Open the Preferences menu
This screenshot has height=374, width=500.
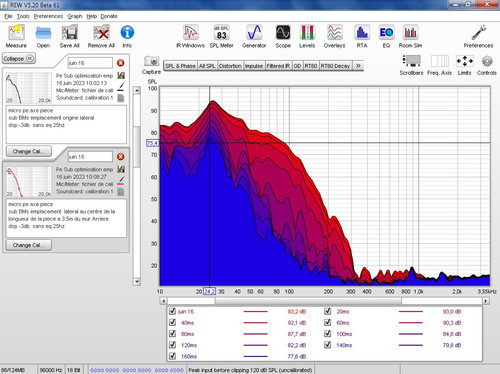[48, 16]
